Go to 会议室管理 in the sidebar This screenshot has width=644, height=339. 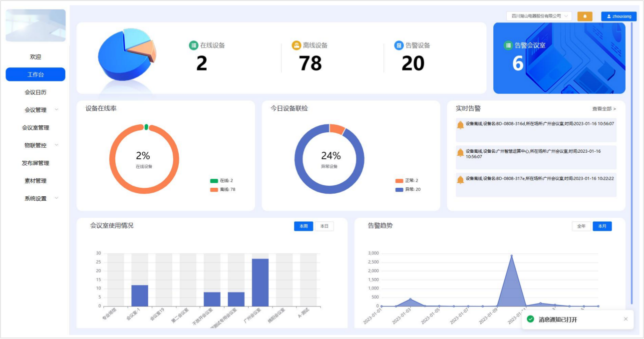point(35,128)
